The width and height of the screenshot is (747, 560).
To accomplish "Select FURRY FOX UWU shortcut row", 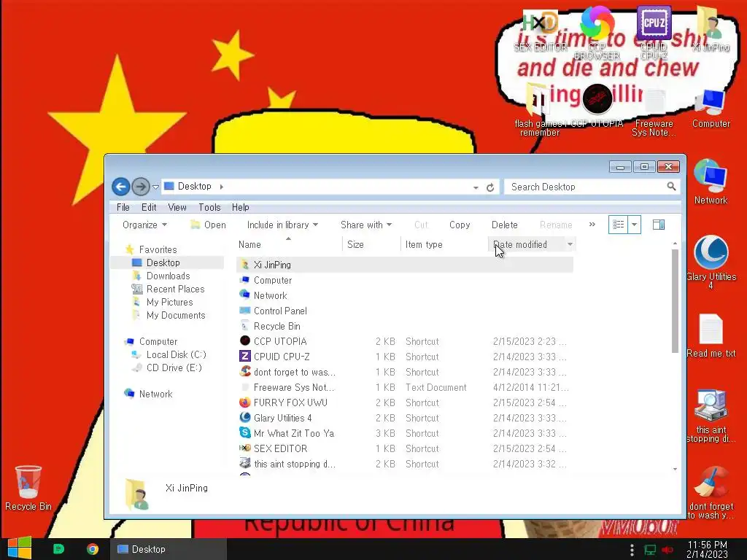I will coord(404,402).
